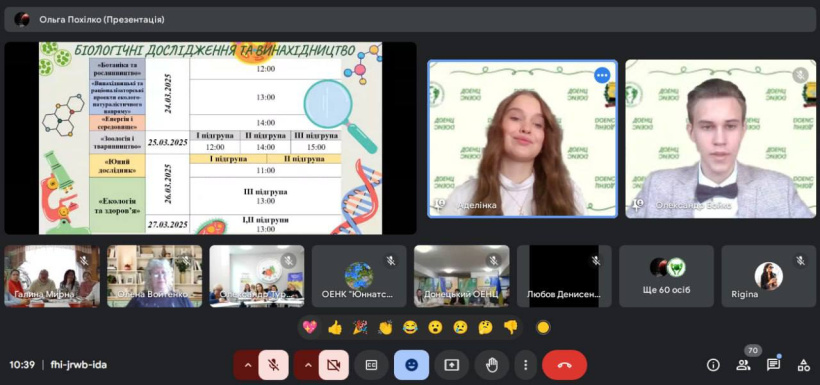Viewport: 820px width, 385px height.
Task: Open blue options menu on Аделінка tile
Action: pyautogui.click(x=602, y=75)
